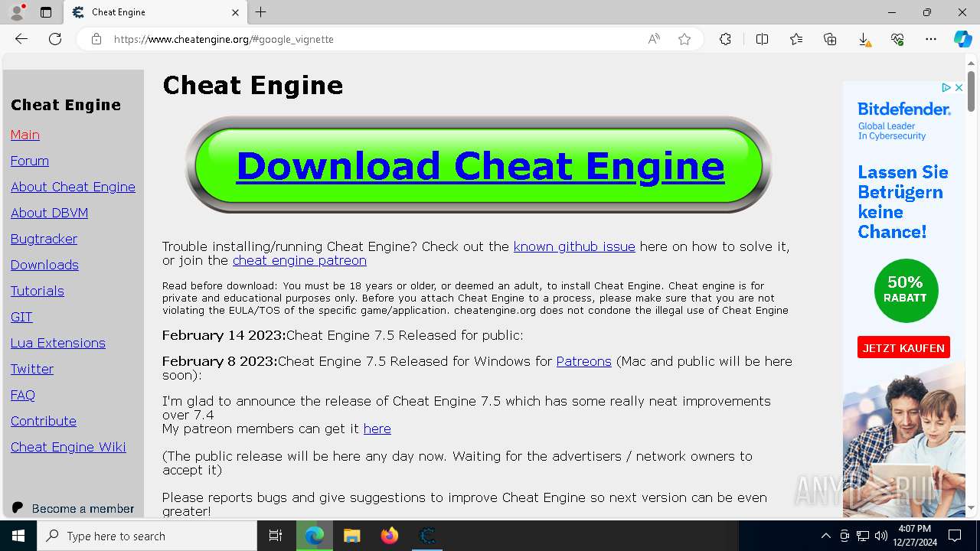Open FAQ sidebar link
Image resolution: width=980 pixels, height=551 pixels.
tap(23, 395)
